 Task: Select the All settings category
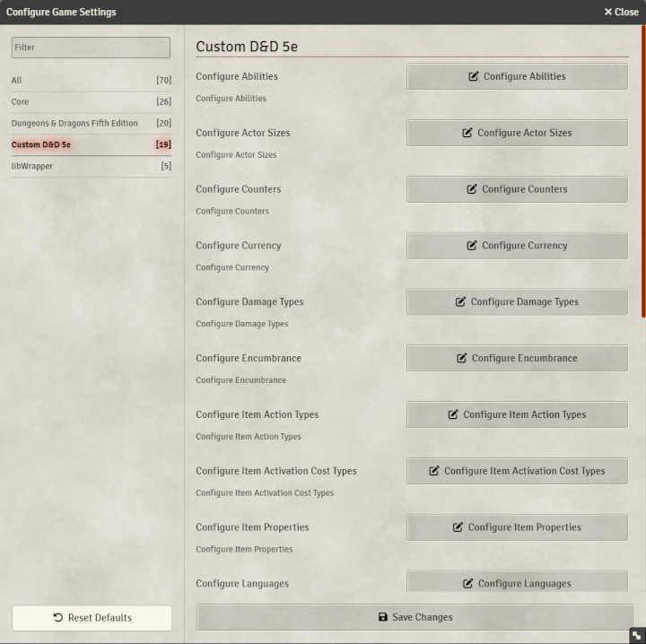91,81
